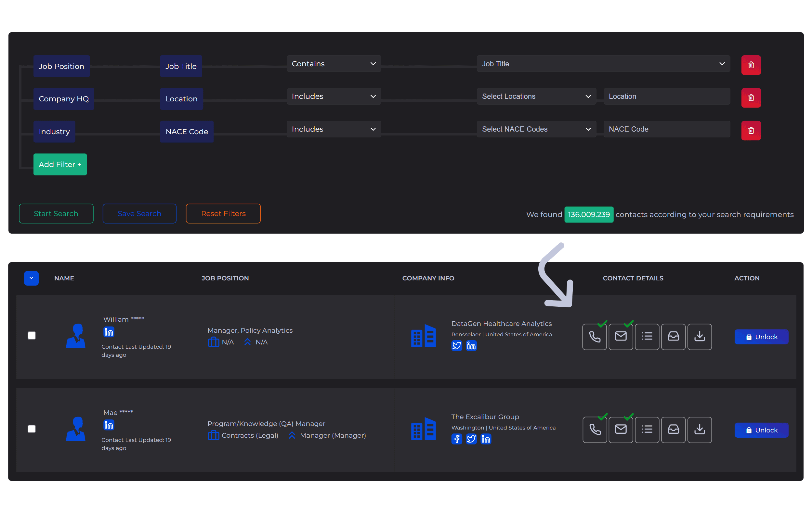Open DataGen Healthcare Analytics LinkedIn icon
The width and height of the screenshot is (812, 514).
point(471,345)
